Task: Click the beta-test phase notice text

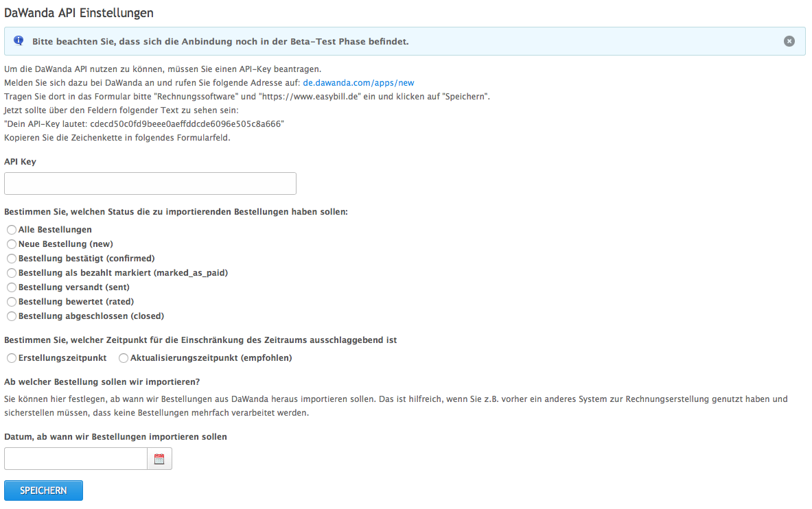Action: [x=220, y=41]
